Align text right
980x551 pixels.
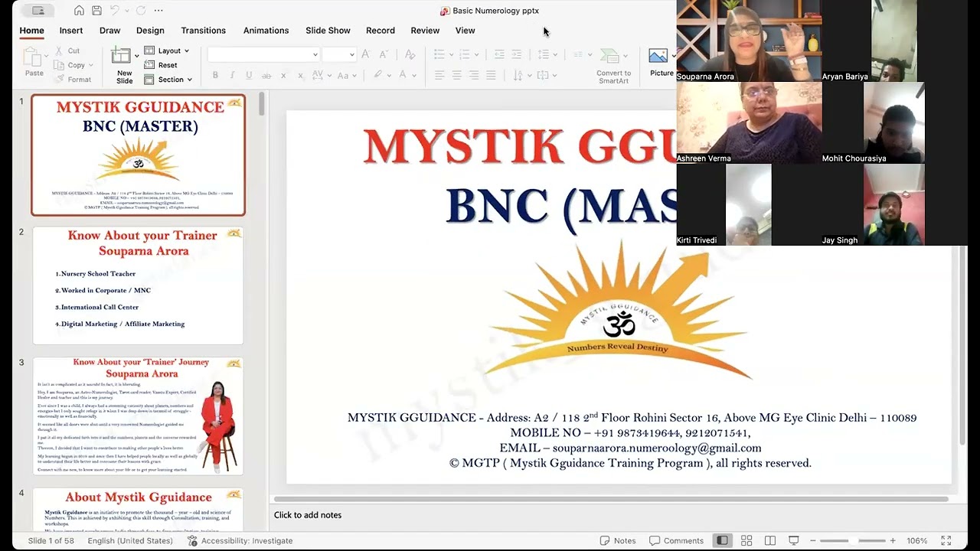click(474, 75)
